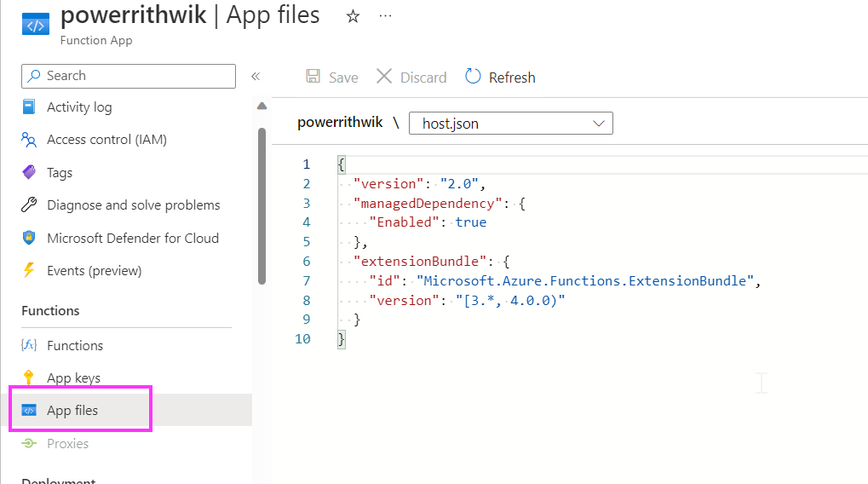The image size is (868, 484).
Task: Click the Discard X icon
Action: coord(384,77)
